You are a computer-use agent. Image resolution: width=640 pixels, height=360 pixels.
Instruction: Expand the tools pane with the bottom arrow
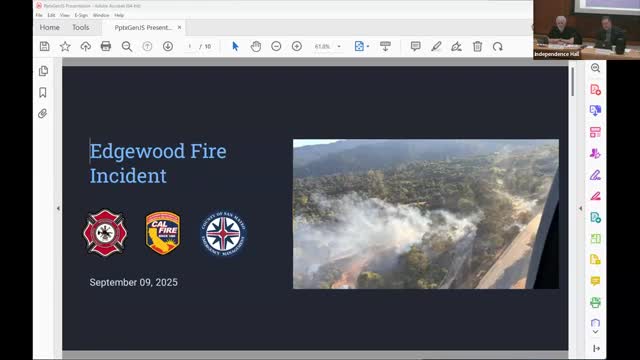pyautogui.click(x=596, y=348)
